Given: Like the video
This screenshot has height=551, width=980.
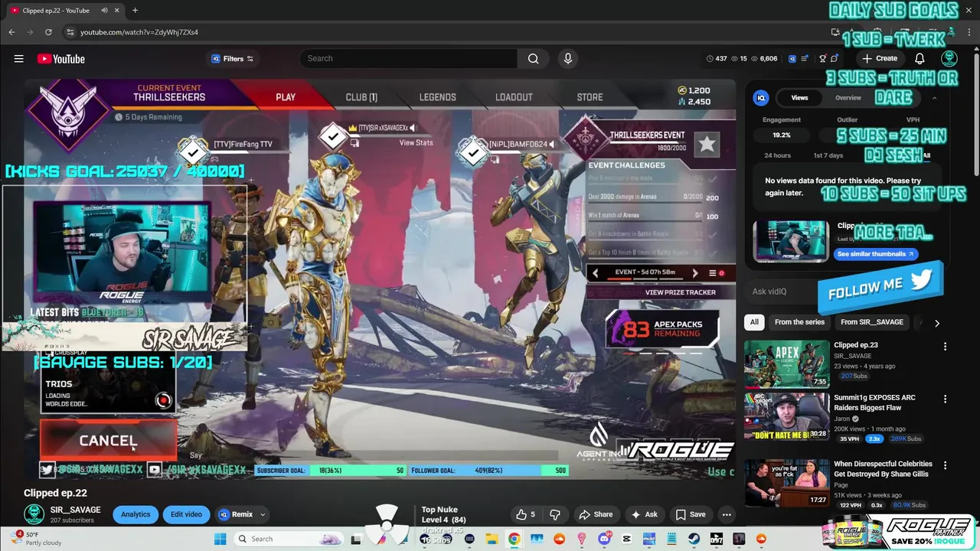Looking at the screenshot, I should pyautogui.click(x=525, y=514).
